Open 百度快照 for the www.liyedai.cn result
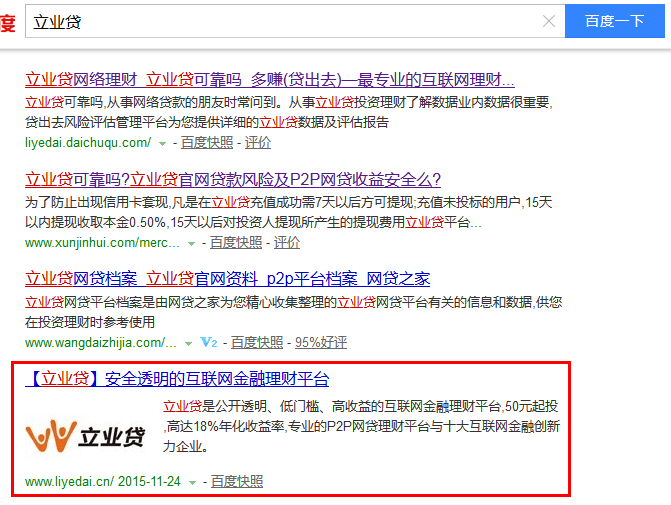Image resolution: width=671 pixels, height=505 pixels. point(236,481)
